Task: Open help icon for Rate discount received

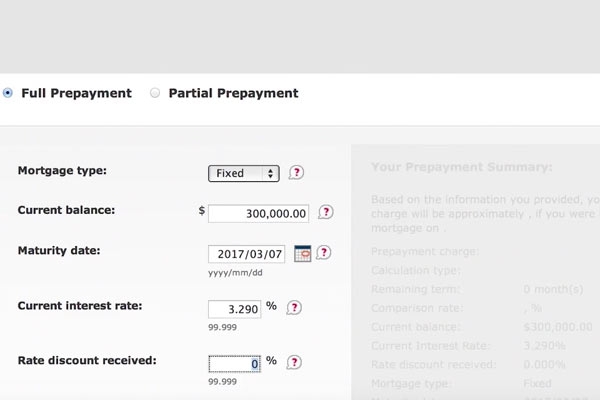Action: pyautogui.click(x=294, y=362)
